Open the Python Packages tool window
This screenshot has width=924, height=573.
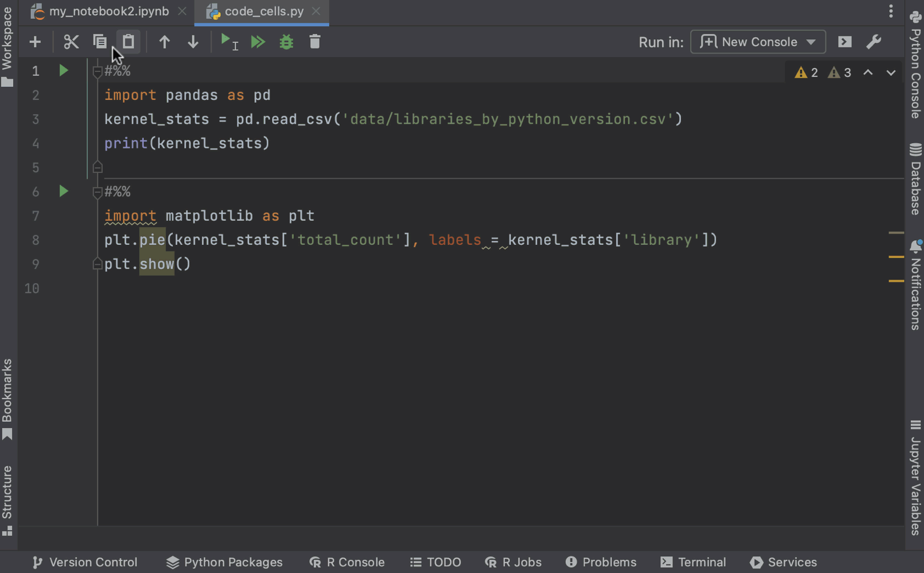tap(224, 562)
